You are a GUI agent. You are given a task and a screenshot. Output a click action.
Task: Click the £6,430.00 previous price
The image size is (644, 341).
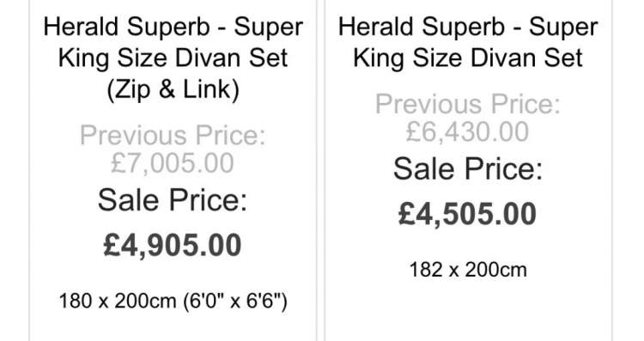[x=467, y=132]
